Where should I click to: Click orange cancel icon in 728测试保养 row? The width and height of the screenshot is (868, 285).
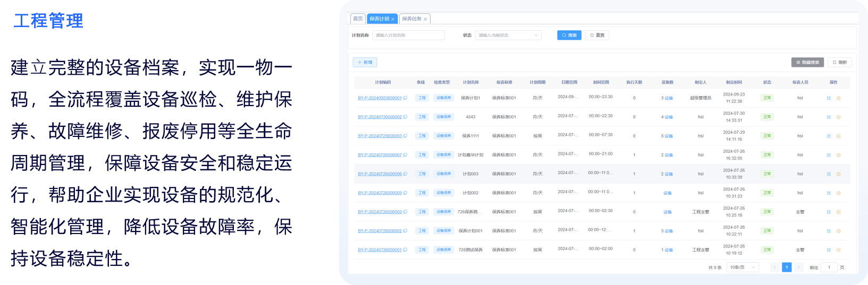coord(838,250)
